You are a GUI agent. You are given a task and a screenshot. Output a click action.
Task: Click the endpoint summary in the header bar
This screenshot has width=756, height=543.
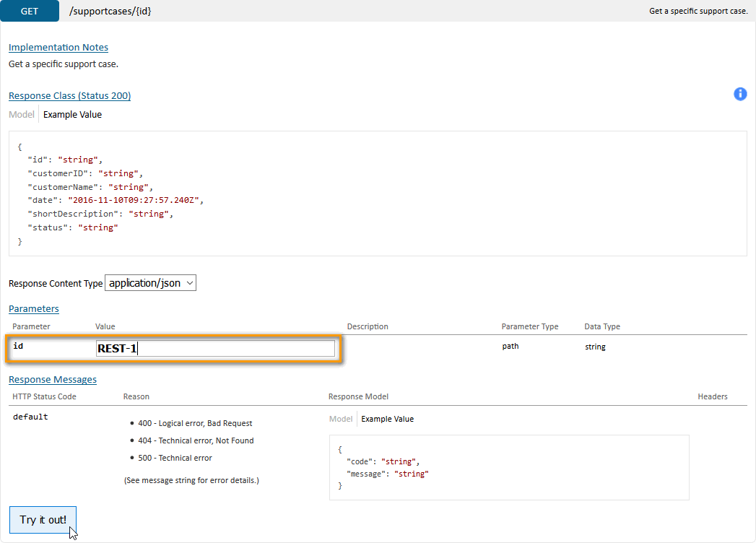click(x=698, y=11)
